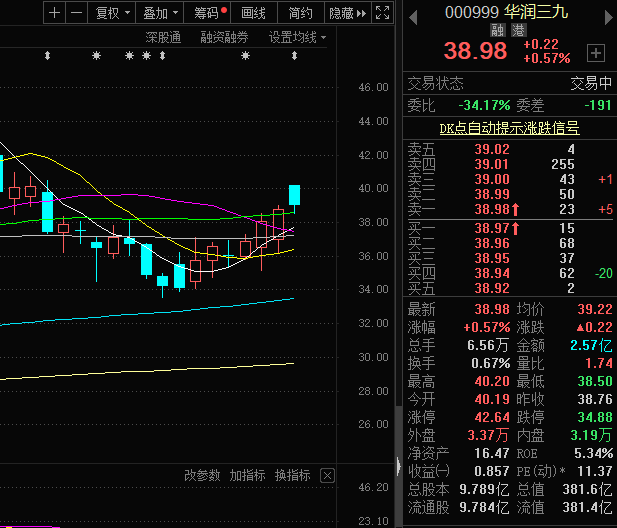
Task: Click 金额 value 2.57亿
Action: 591,345
